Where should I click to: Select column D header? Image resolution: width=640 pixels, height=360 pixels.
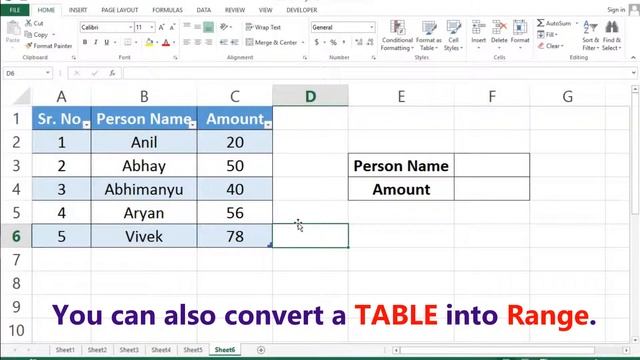[310, 96]
